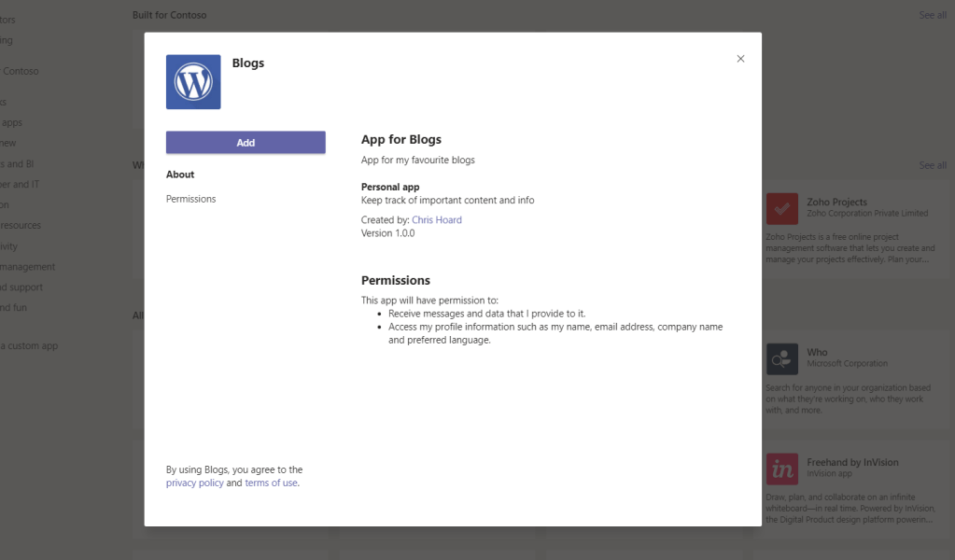955x560 pixels.
Task: Click the Freehand by InVision icon
Action: [781, 469]
